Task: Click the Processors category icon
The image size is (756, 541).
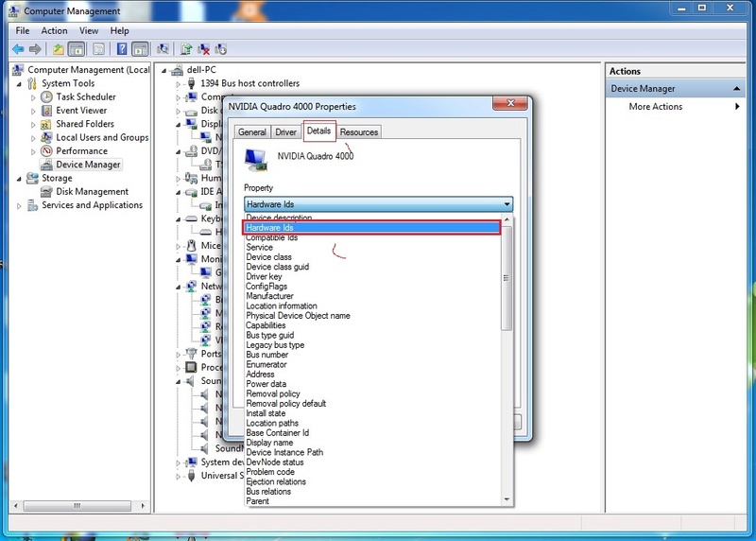Action: tap(192, 367)
